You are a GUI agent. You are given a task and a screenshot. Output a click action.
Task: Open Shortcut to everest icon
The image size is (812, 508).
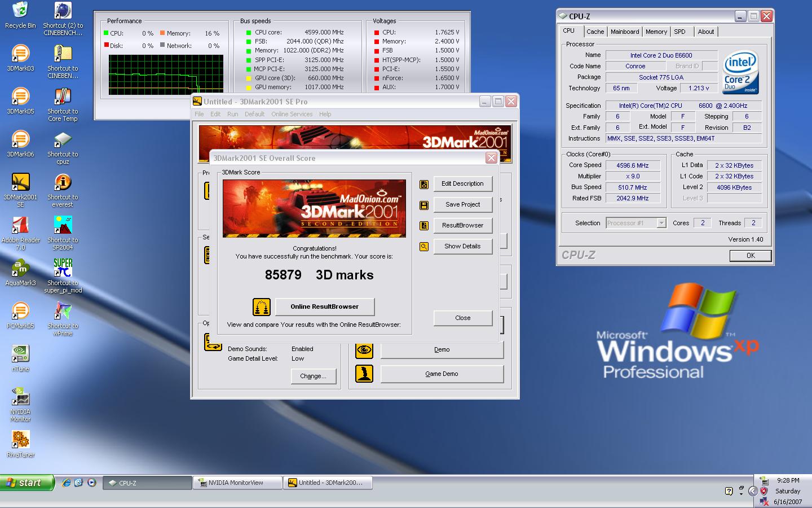click(x=63, y=190)
